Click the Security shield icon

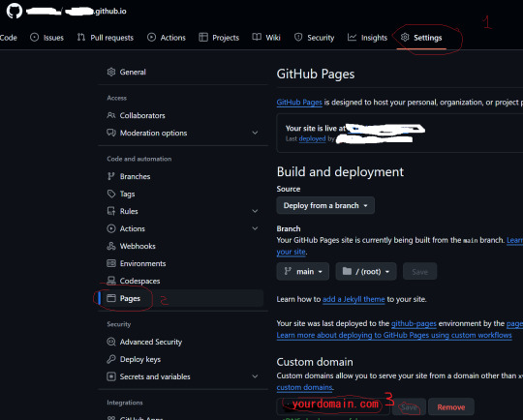point(298,37)
